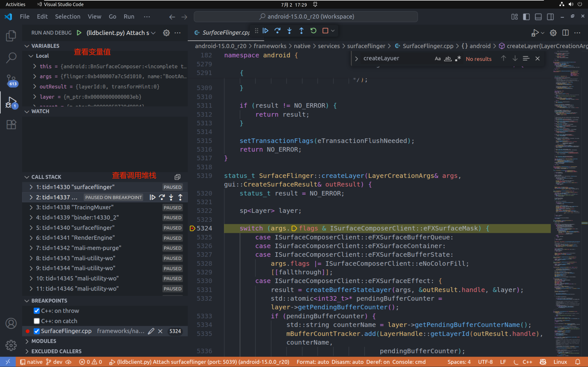
Task: Uncheck the C++: on throw breakpoint
Action: [x=37, y=311]
